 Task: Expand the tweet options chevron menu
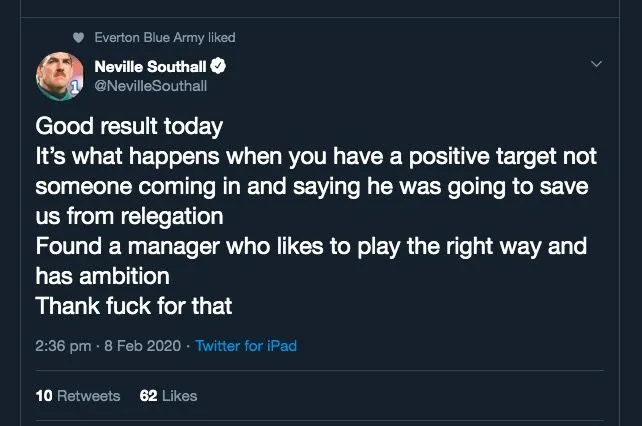(598, 65)
